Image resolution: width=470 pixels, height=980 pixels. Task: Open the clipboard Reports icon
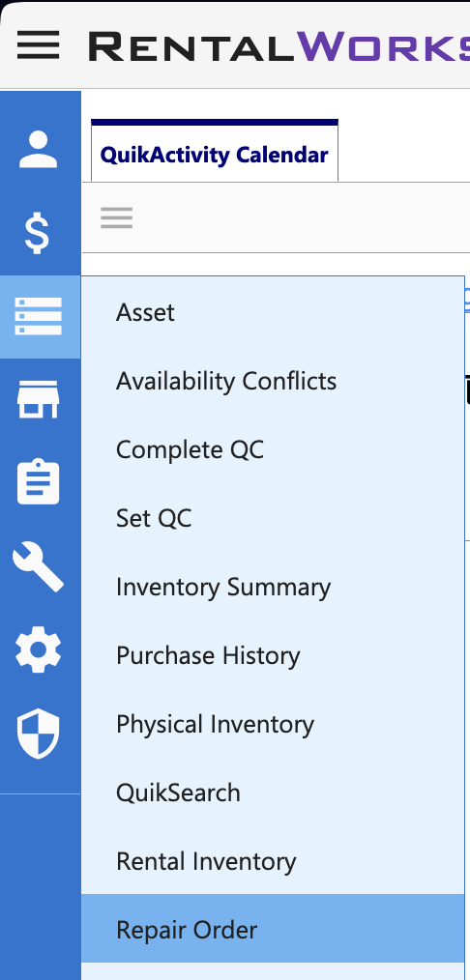[38, 482]
